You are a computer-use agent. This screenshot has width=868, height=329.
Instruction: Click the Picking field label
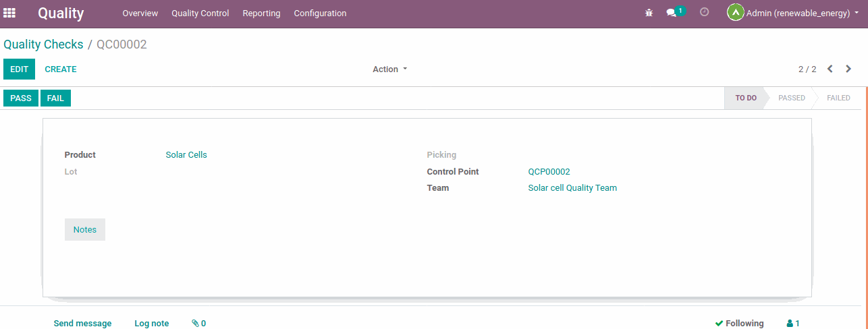[x=442, y=155]
